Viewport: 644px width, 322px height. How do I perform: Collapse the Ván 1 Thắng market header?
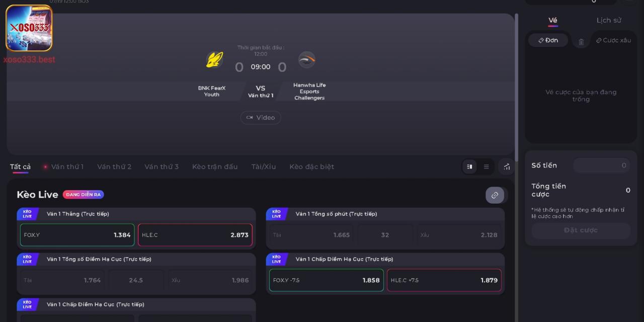(136, 213)
